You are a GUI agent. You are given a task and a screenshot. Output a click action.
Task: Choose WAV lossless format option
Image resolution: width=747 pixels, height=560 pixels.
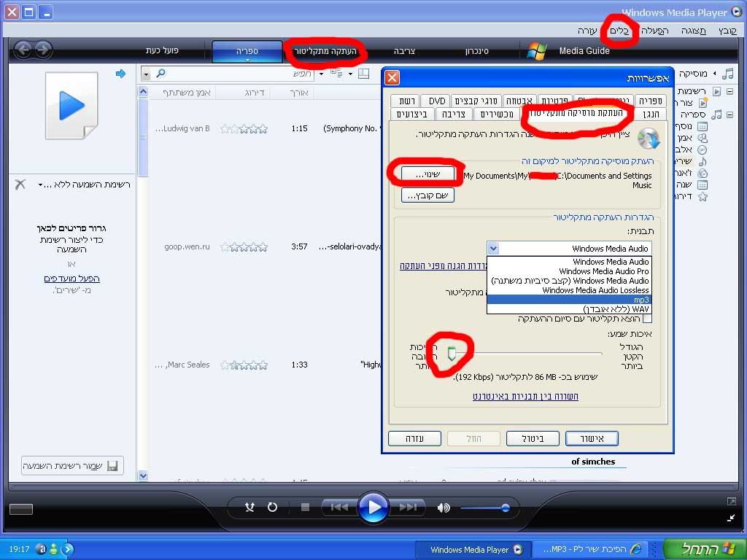pyautogui.click(x=569, y=309)
